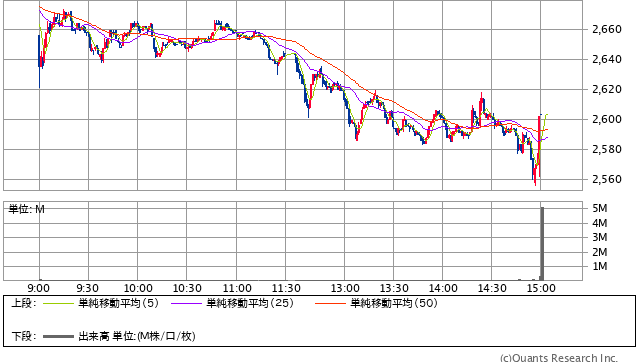
Task: Click the green 単純移動平均(5) legend line
Action: point(58,303)
